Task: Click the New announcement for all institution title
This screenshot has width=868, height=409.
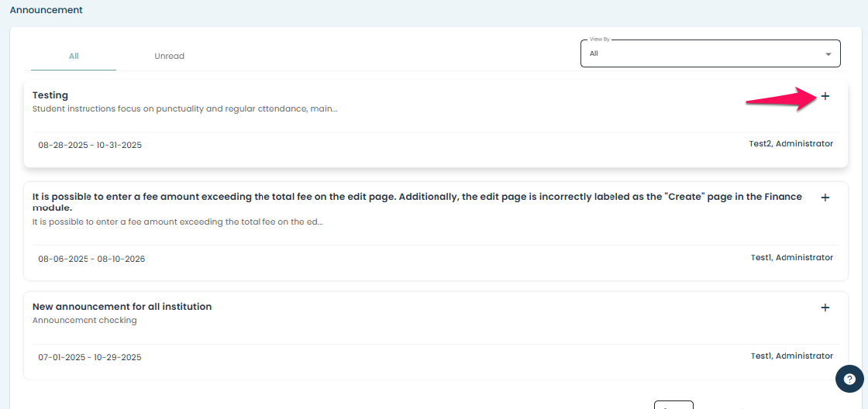Action: (122, 307)
